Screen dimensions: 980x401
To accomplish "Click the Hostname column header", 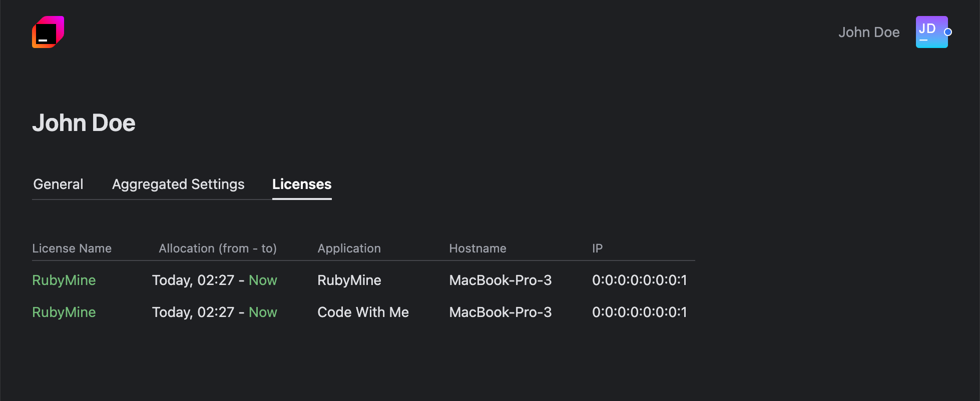I will pos(477,248).
